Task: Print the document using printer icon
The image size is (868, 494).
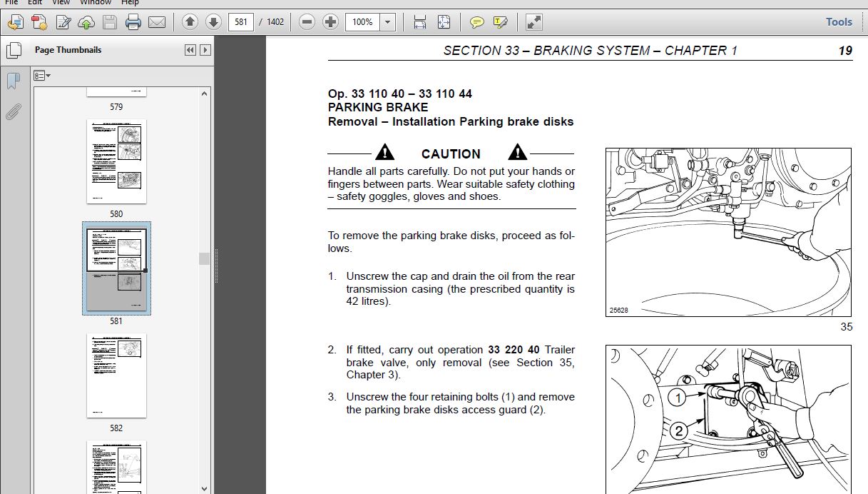Action: 133,22
